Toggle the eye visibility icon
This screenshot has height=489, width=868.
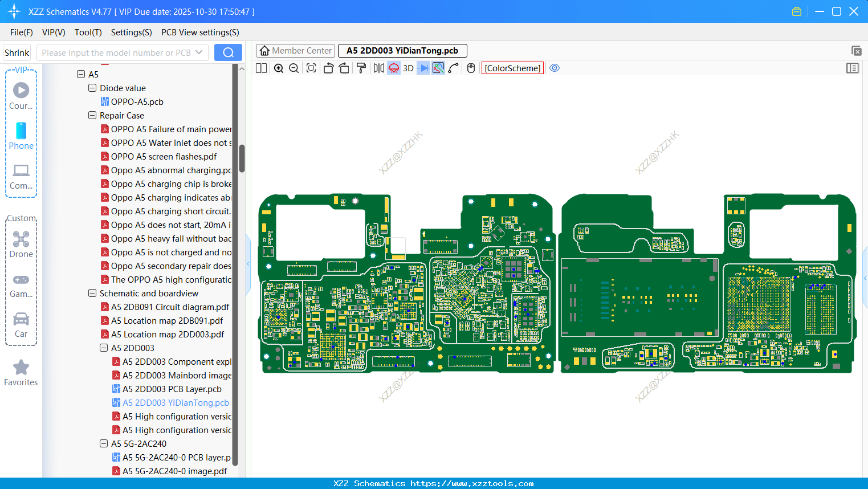(x=555, y=68)
